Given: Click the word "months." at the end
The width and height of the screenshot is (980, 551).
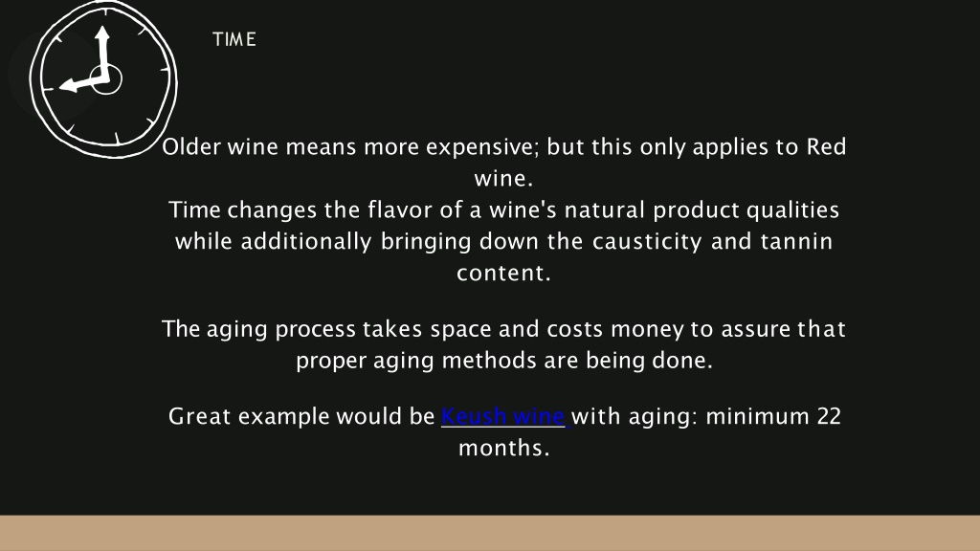Looking at the screenshot, I should 503,448.
